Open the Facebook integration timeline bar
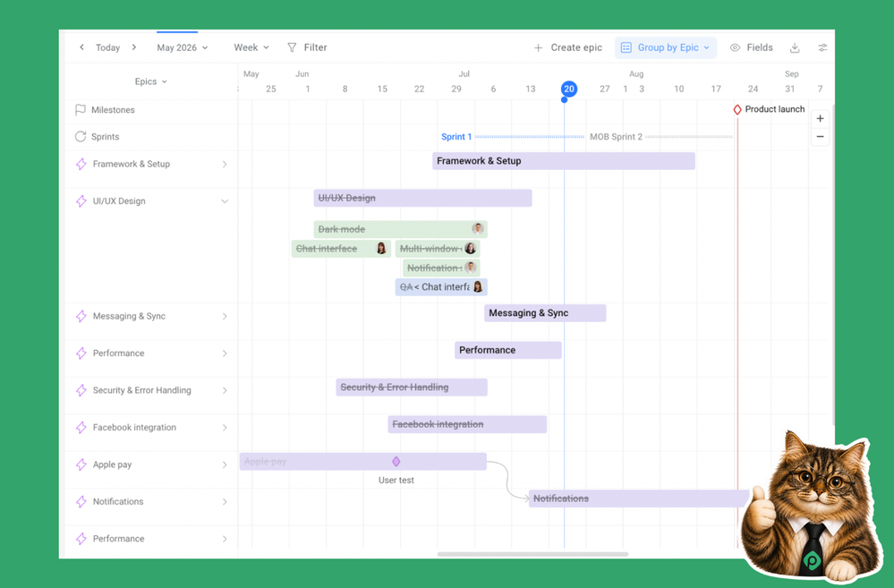Screen dimensions: 894x588 (467, 424)
